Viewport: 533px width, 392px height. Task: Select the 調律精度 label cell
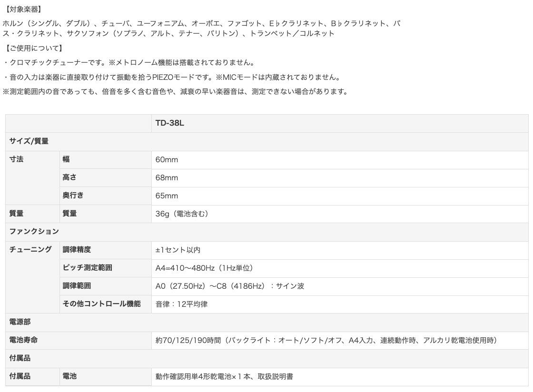105,250
